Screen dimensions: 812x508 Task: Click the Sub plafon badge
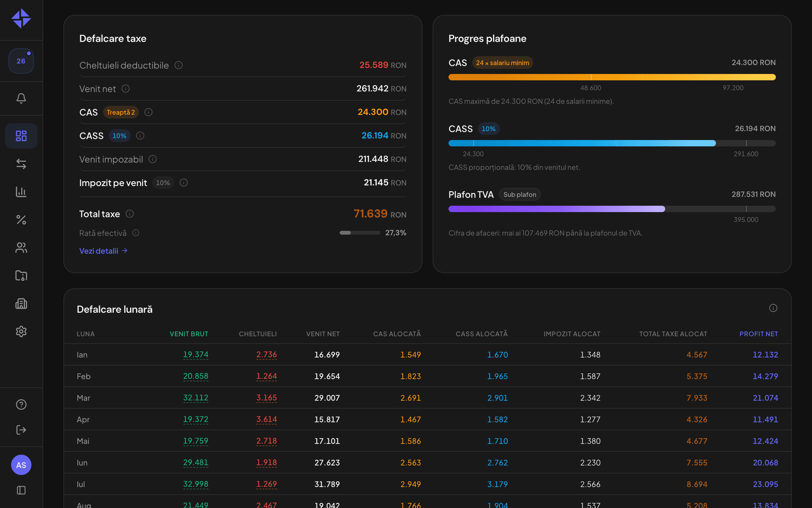[x=520, y=195]
